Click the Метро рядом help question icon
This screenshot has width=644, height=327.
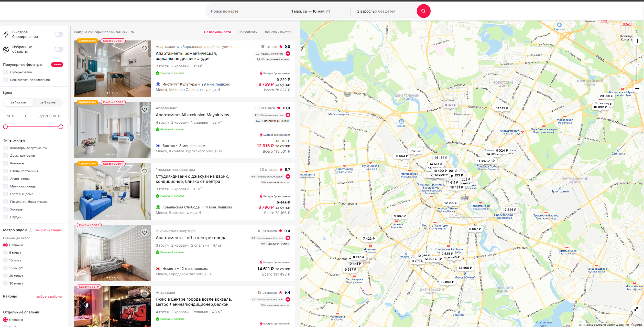pos(30,230)
